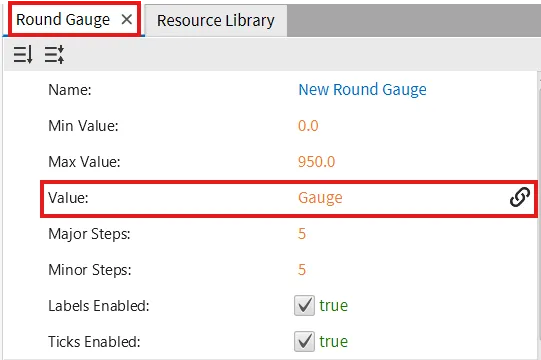This screenshot has width=541, height=360.
Task: Select the Max Value label
Action: [84, 162]
